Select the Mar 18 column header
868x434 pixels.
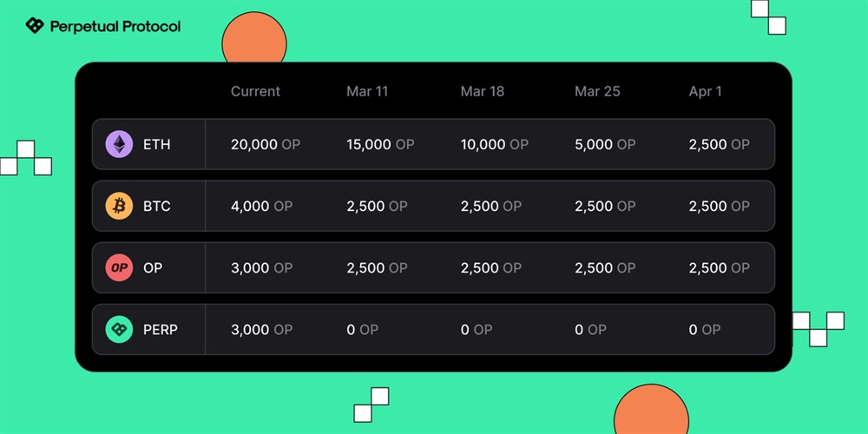(483, 91)
